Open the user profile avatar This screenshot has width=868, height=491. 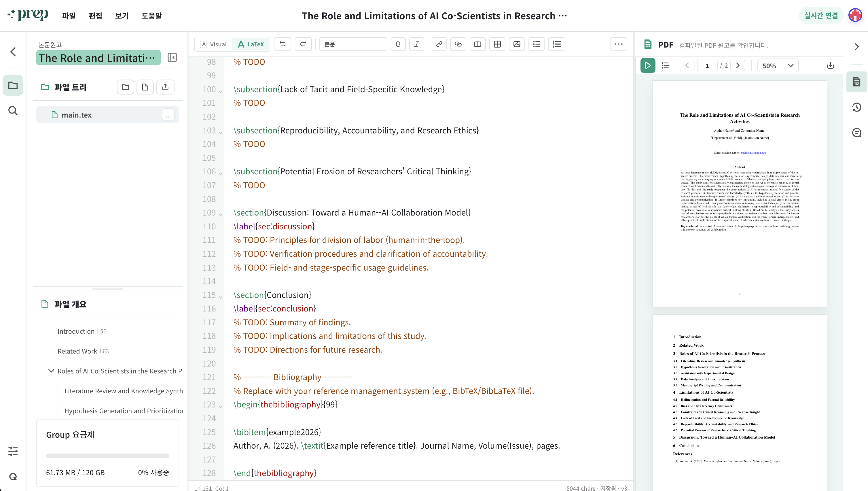[x=855, y=16]
